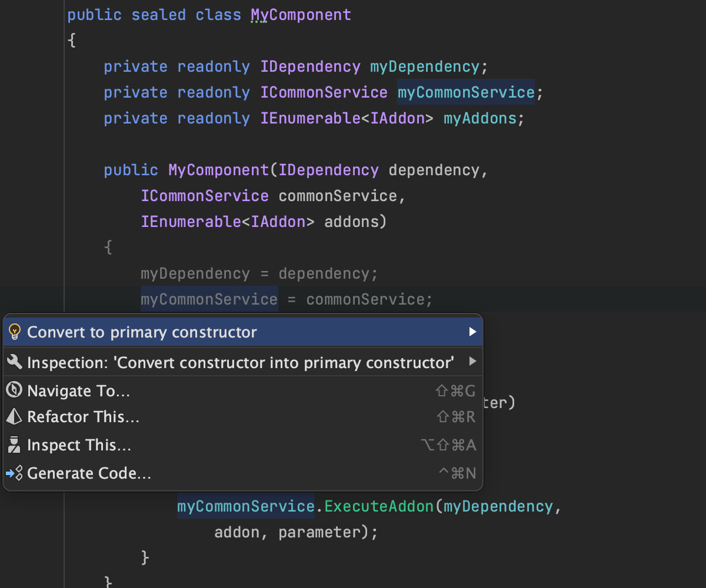The image size is (706, 588).
Task: Click the ExecuteAddon method call
Action: tap(379, 506)
